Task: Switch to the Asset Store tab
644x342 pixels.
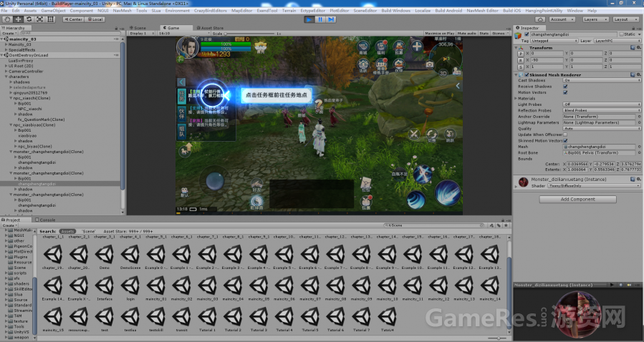Action: (209, 28)
